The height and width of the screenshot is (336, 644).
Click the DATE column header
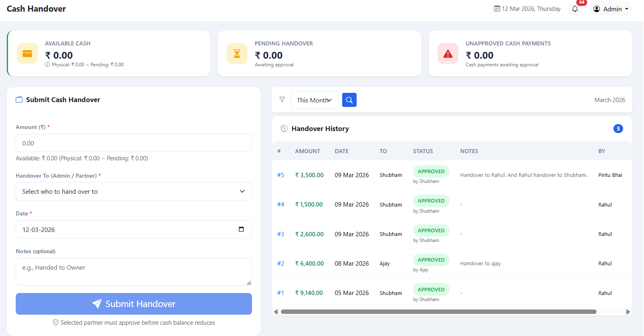(342, 151)
